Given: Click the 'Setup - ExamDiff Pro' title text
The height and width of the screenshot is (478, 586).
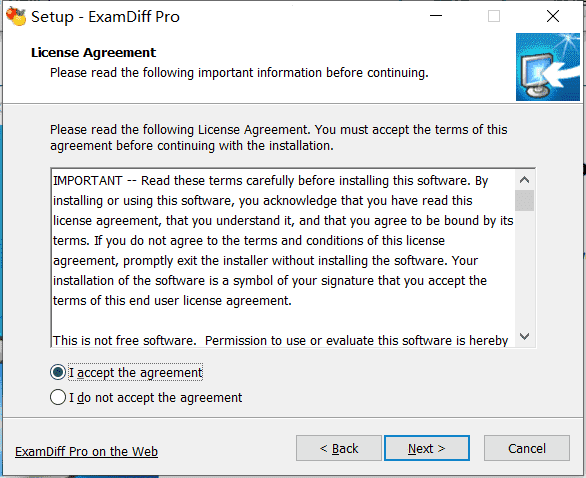Looking at the screenshot, I should point(105,17).
